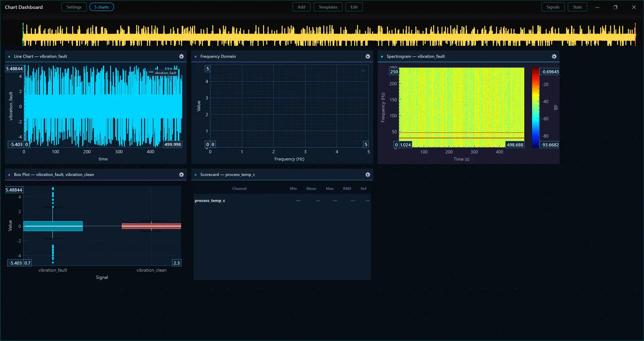Viewport: 644px width, 341px height.
Task: Maximize the Chart Dashboard window
Action: [x=615, y=7]
